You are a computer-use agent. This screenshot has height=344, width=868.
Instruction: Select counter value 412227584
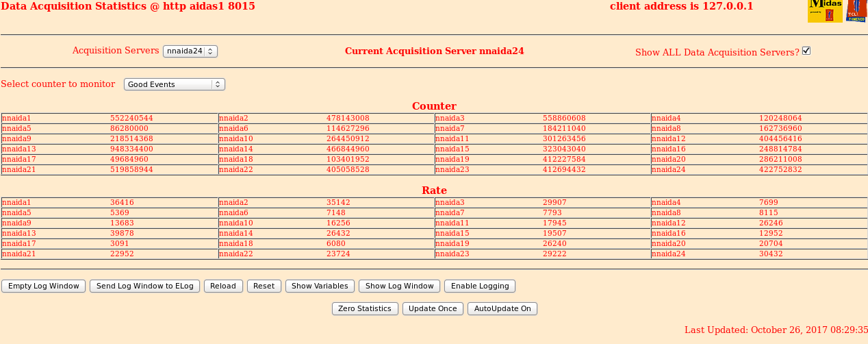coord(564,159)
